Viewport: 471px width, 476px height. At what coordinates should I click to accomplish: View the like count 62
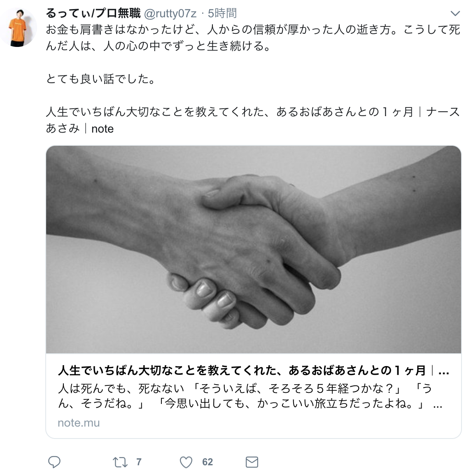click(x=208, y=462)
